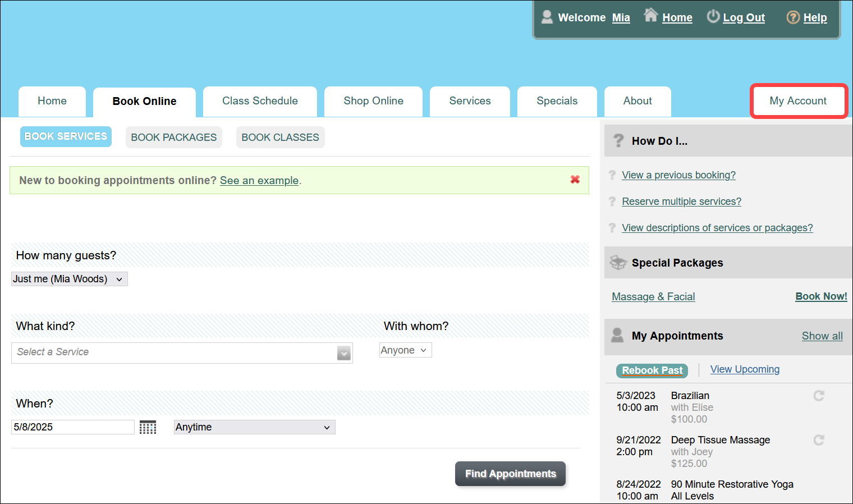Open the Select a Service dropdown
Screen dimensions: 853x504
click(182, 352)
